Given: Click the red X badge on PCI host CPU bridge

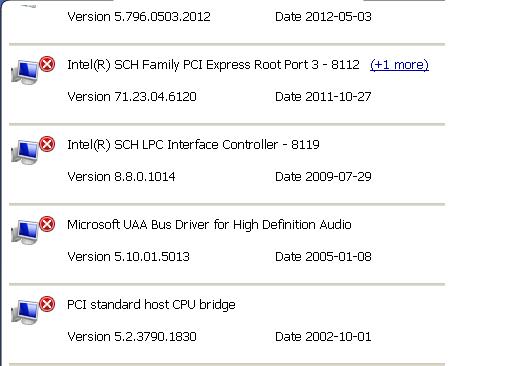Looking at the screenshot, I should coord(47,304).
